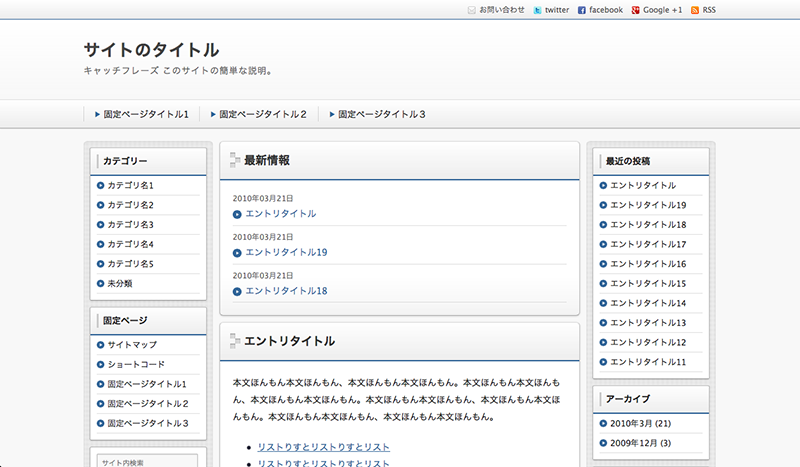Click the first リストりすと link in article
This screenshot has width=800, height=467.
323,447
